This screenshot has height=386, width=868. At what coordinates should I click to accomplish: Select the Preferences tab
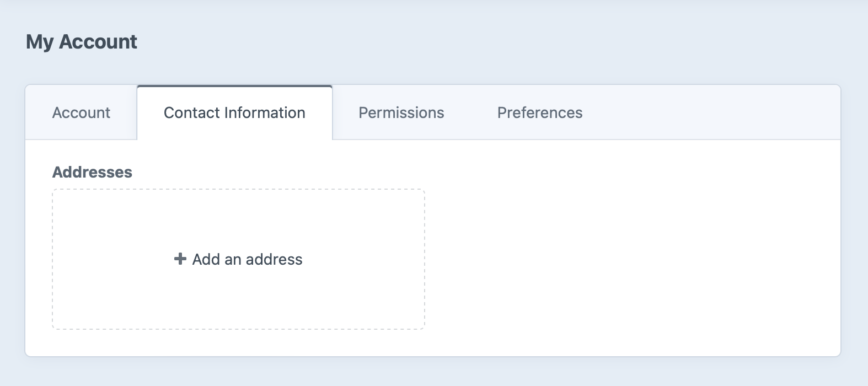pyautogui.click(x=539, y=112)
